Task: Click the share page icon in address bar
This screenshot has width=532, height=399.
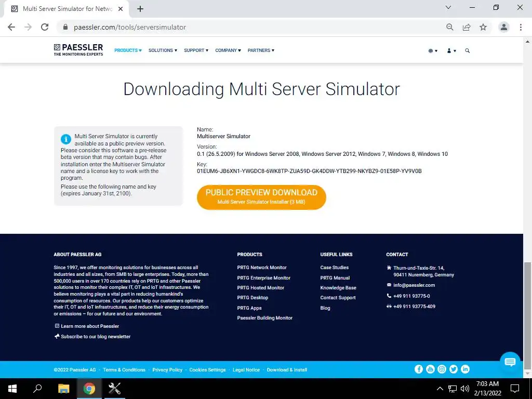Action: click(x=467, y=27)
